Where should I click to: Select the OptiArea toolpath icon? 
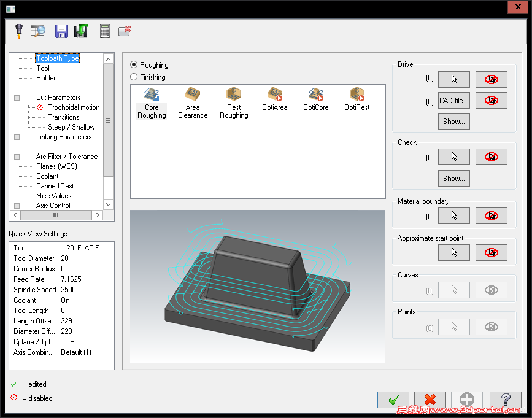pos(275,99)
